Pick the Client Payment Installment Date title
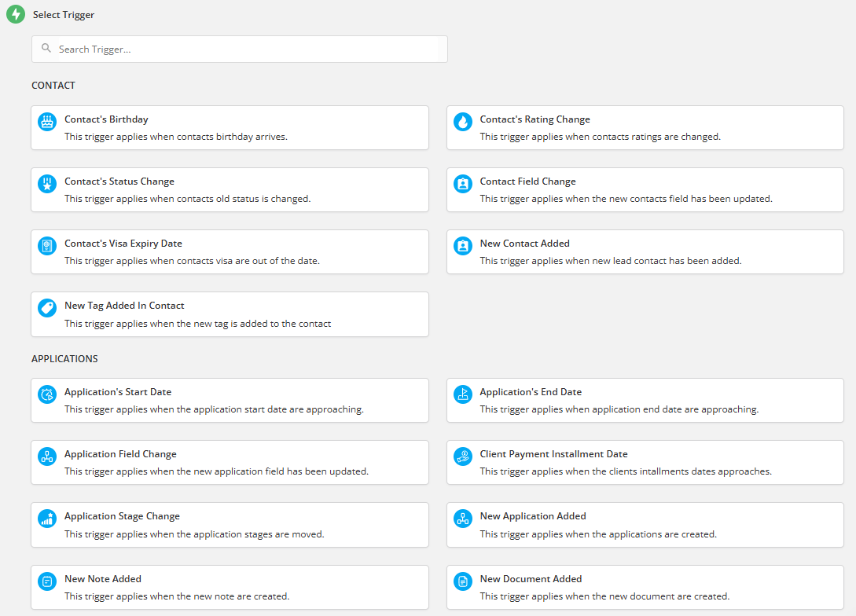 (553, 454)
